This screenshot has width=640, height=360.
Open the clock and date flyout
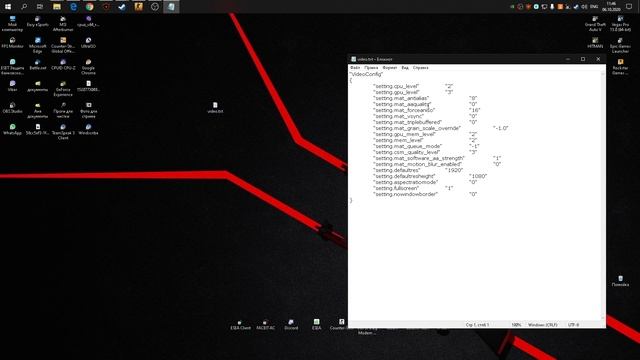coord(611,7)
